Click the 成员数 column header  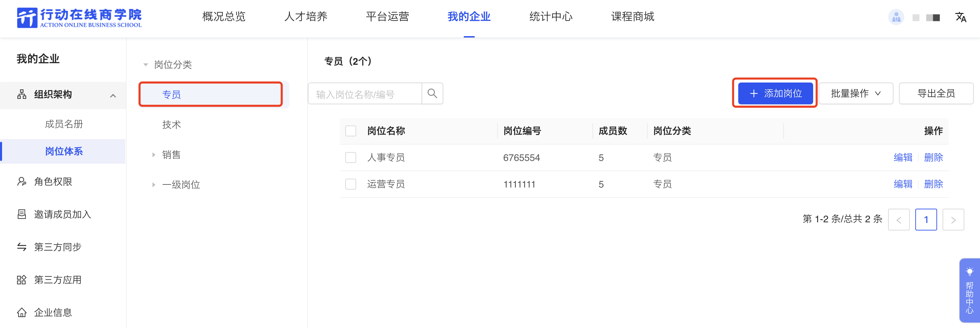pos(613,131)
